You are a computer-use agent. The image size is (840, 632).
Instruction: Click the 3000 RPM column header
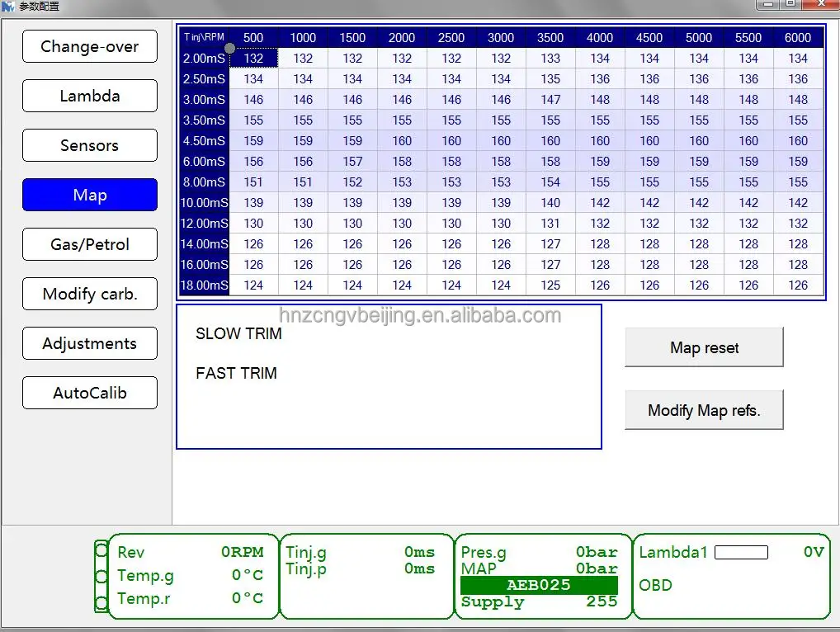pyautogui.click(x=501, y=37)
